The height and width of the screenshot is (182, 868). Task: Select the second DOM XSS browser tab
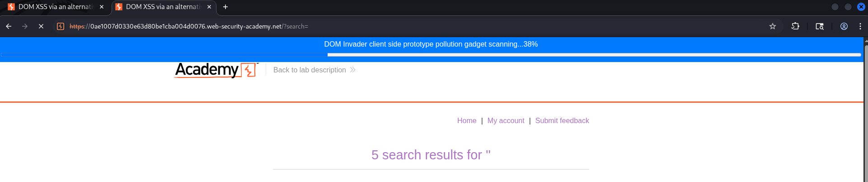coord(162,7)
